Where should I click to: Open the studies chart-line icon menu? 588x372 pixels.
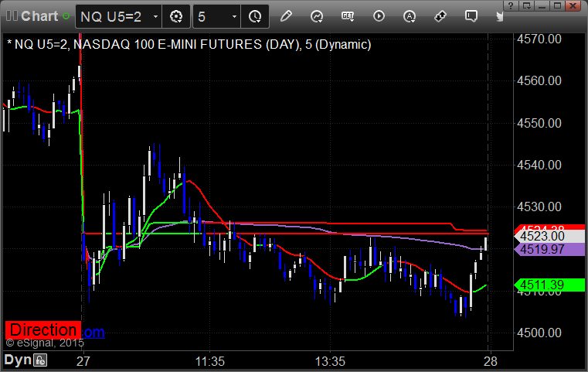point(317,15)
